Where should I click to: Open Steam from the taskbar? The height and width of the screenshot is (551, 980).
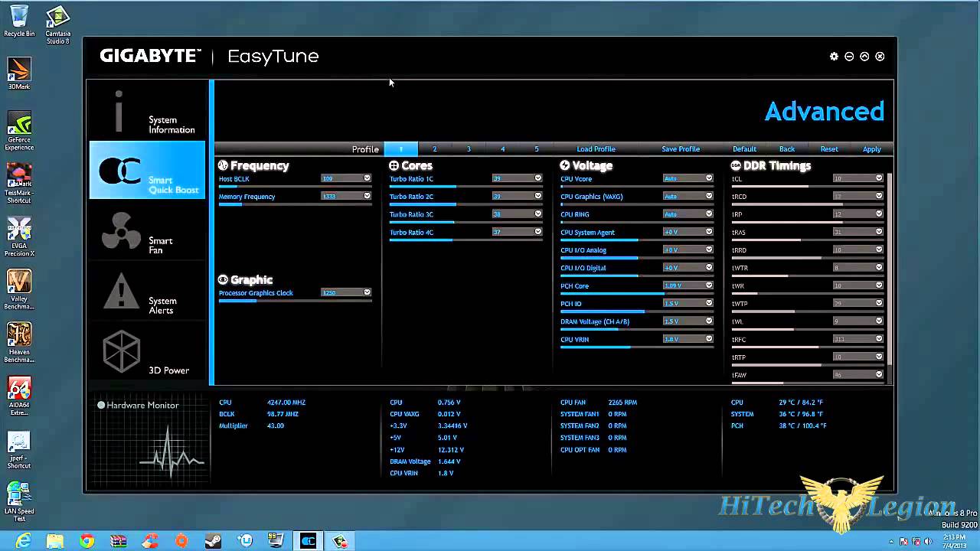pos(213,541)
